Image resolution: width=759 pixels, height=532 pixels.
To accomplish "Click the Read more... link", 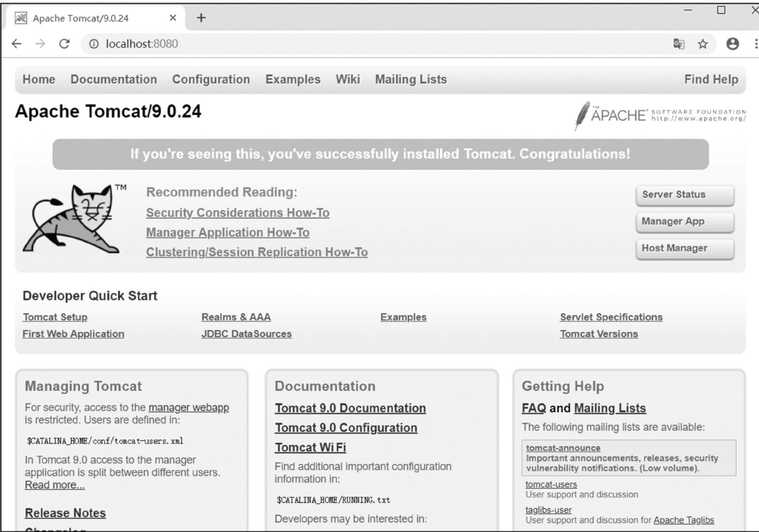I will tap(55, 485).
